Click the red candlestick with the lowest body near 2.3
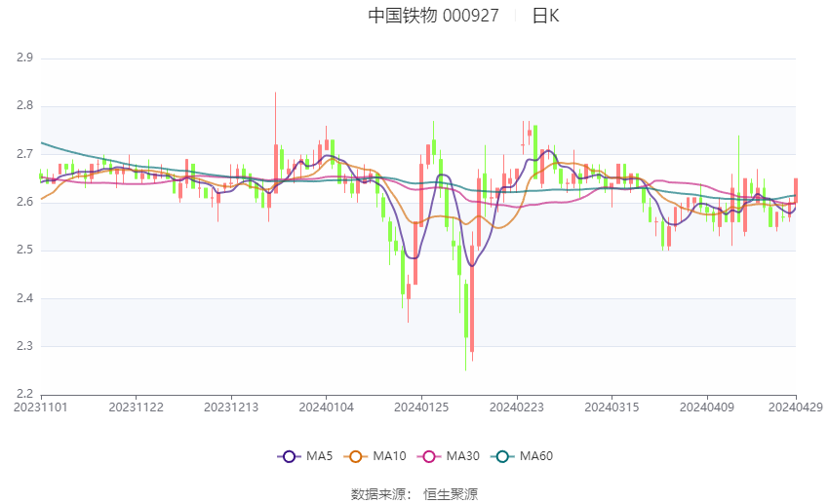Viewport: 829px width, 504px height. tap(472, 298)
